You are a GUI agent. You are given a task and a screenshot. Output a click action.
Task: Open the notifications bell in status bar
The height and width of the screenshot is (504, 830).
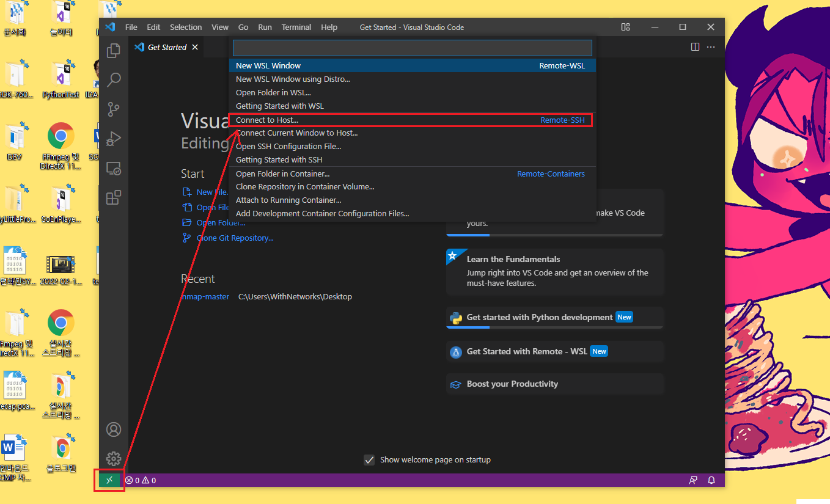click(711, 480)
